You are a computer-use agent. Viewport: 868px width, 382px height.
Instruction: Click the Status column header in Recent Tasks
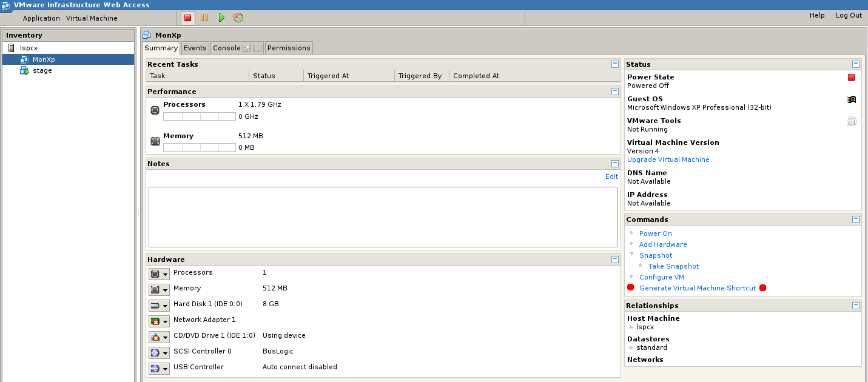pos(277,76)
